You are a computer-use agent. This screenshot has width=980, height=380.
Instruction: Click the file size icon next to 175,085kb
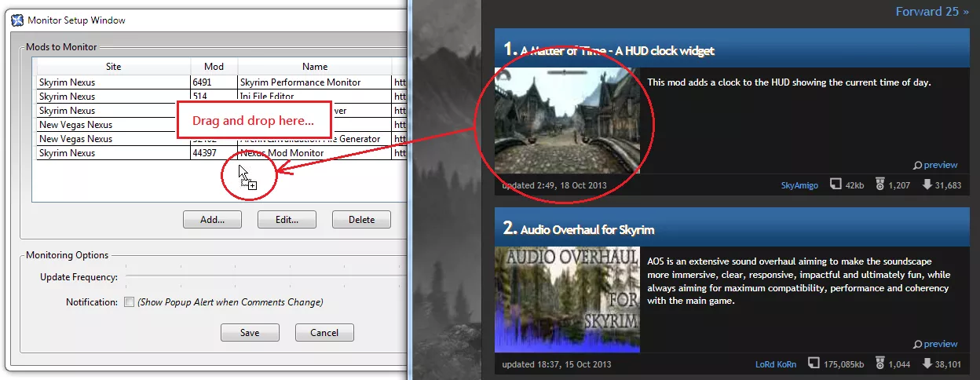tap(814, 364)
